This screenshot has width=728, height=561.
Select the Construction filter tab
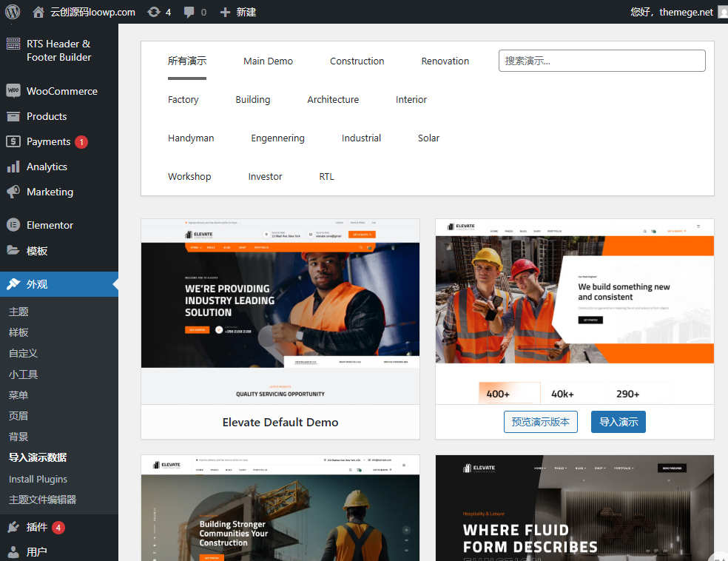pos(357,61)
